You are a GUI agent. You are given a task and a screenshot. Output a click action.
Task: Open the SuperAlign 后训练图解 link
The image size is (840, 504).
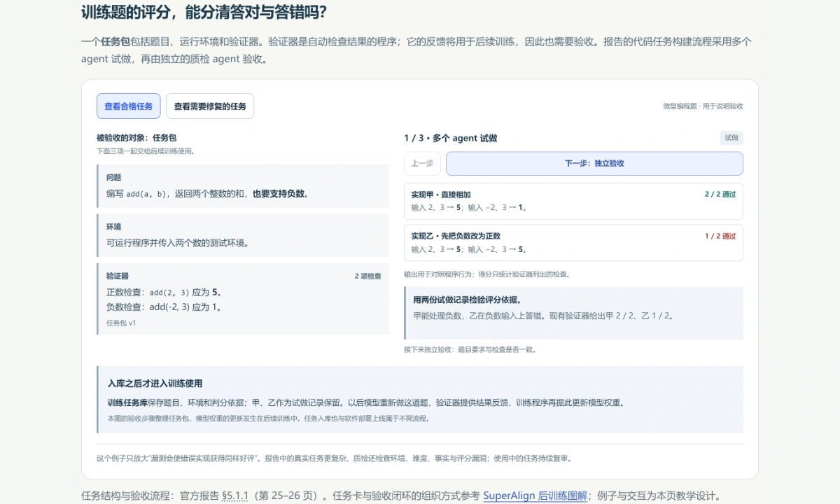tap(535, 496)
